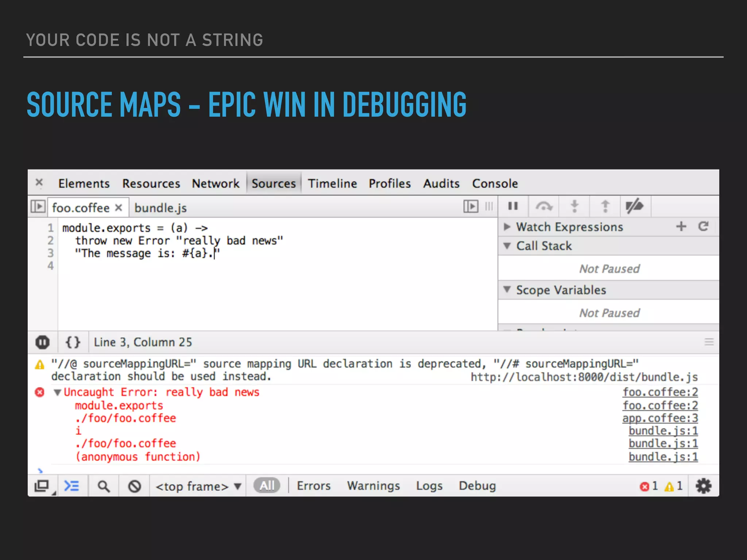Image resolution: width=747 pixels, height=560 pixels.
Task: Pretty print source with braces icon
Action: 73,342
